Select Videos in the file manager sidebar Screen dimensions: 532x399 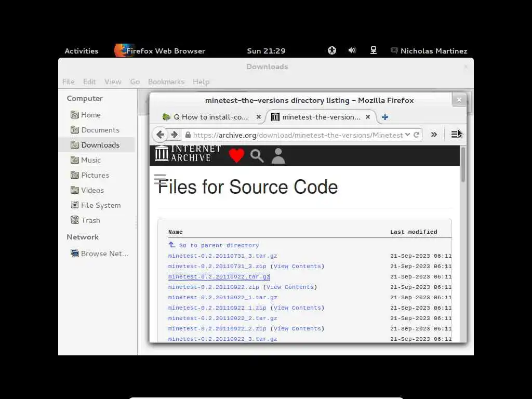[x=97, y=190]
